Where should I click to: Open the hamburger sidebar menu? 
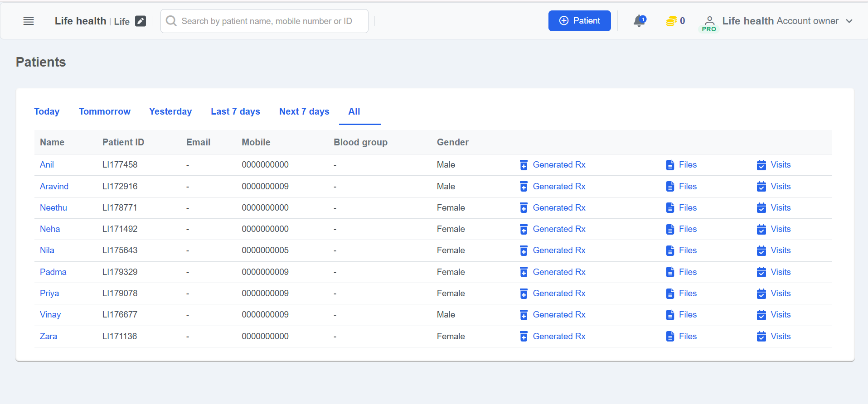[x=29, y=21]
